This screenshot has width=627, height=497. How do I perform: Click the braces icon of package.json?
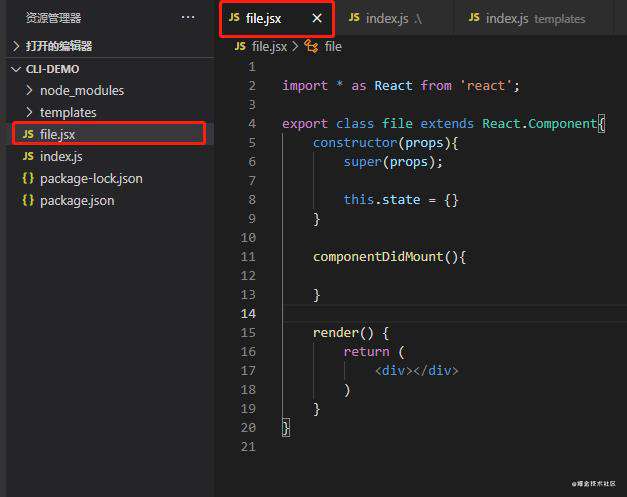click(28, 200)
